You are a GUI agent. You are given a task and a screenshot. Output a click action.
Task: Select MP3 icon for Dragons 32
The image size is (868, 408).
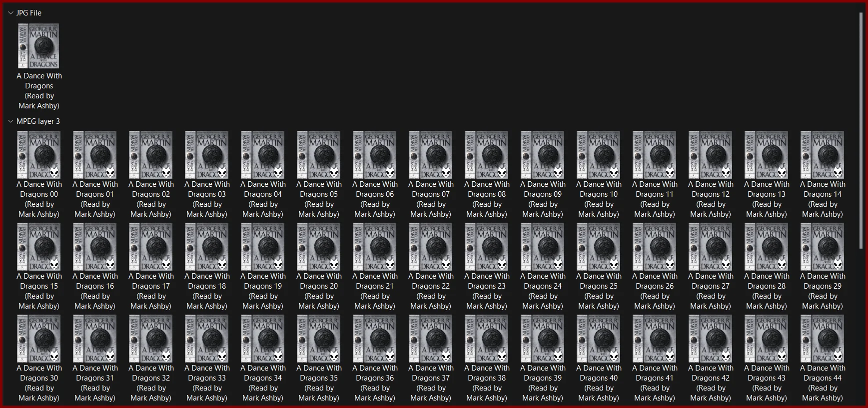click(x=151, y=339)
